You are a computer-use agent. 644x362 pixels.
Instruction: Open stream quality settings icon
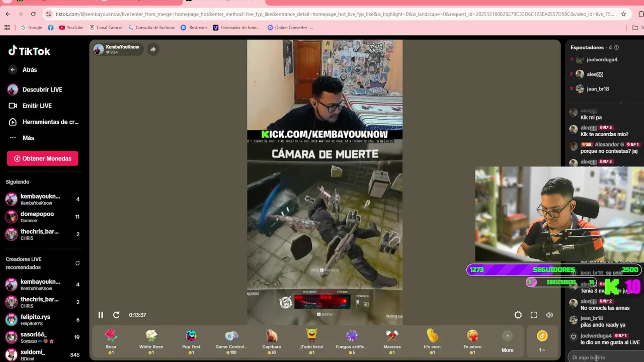tap(518, 315)
